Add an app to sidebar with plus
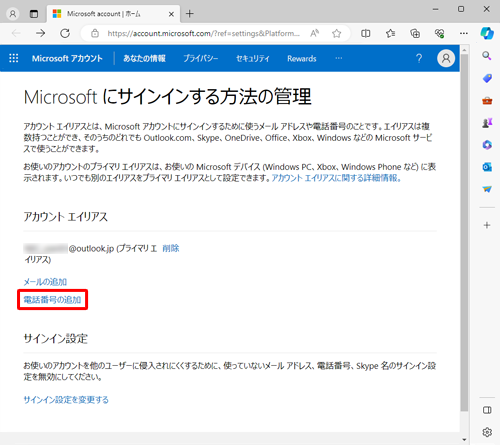500x445 pixels. [487, 225]
